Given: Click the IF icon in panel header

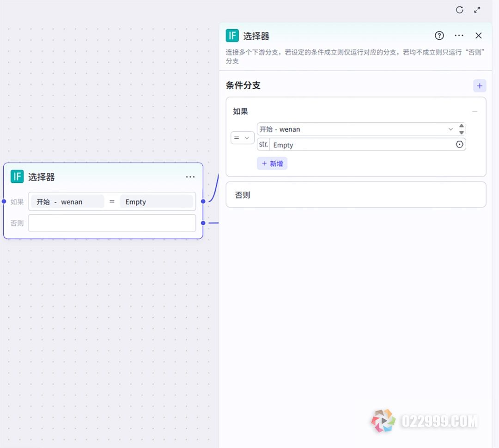Looking at the screenshot, I should click(x=232, y=36).
